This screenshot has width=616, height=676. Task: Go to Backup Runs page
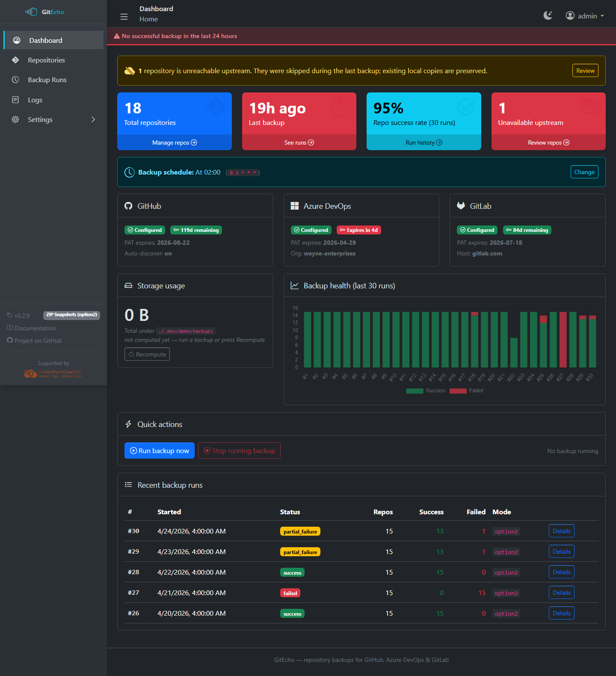[47, 80]
